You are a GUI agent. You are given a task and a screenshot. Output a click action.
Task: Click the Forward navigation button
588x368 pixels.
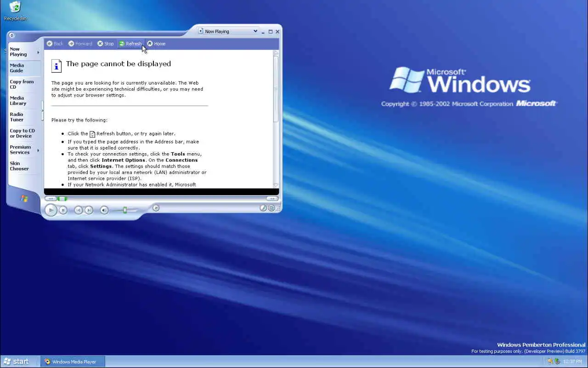[x=80, y=44]
